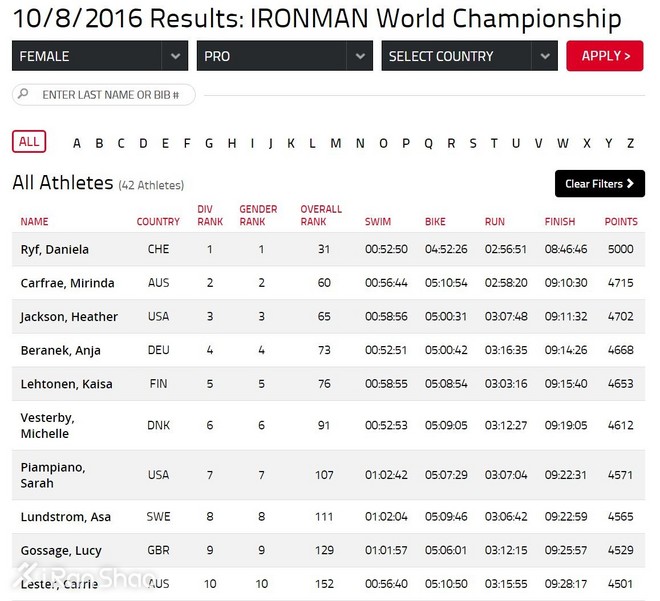Open Carfrae, Mirinda's athlete details
This screenshot has width=660, height=601.
point(67,283)
